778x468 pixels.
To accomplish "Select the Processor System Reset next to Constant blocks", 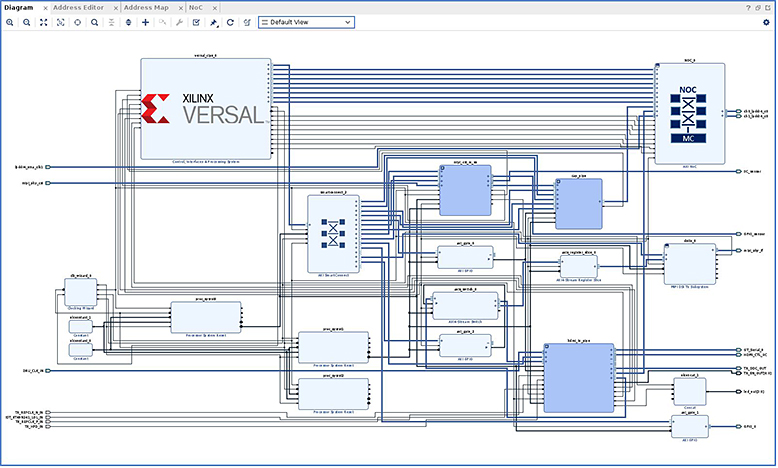I will click(206, 318).
